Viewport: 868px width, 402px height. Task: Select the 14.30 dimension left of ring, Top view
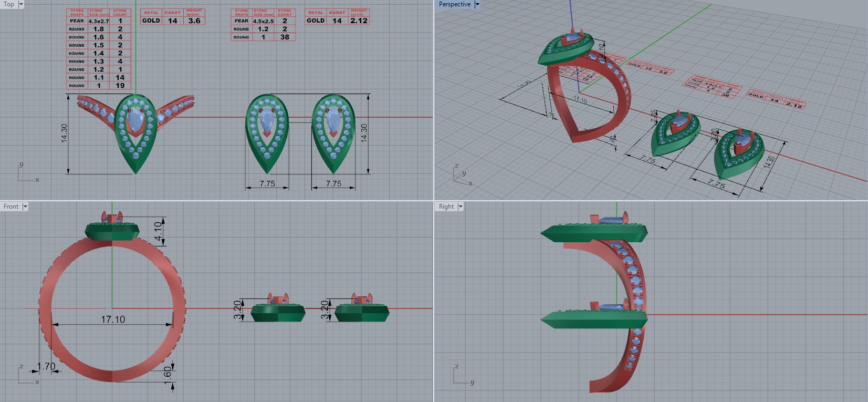coord(64,133)
